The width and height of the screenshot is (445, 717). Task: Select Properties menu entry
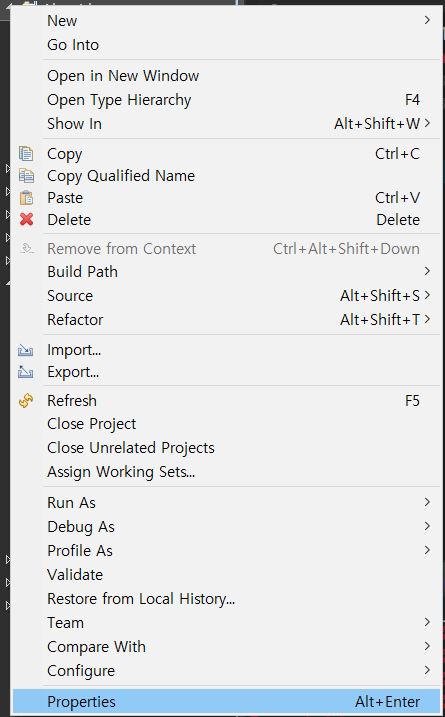coord(226,701)
